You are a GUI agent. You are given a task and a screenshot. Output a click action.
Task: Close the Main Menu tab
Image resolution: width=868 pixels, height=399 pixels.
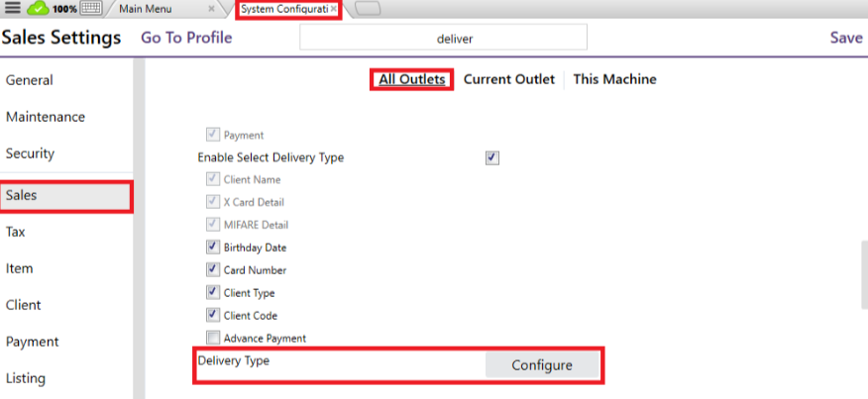213,9
